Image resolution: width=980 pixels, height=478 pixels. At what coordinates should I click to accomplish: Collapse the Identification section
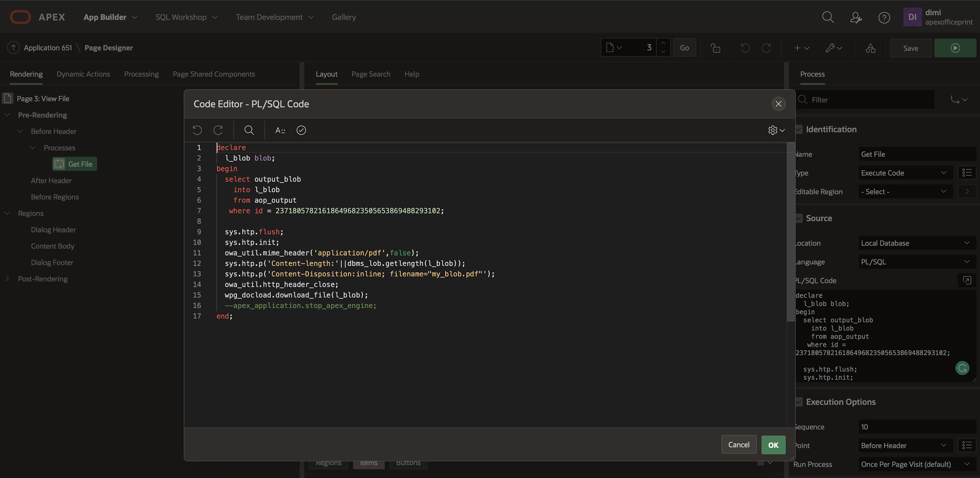coord(799,129)
